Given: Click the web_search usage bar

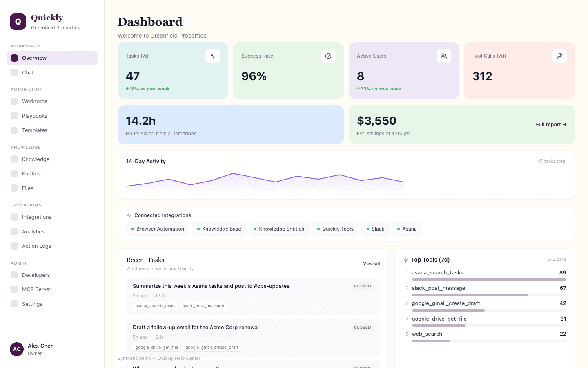Looking at the screenshot, I should 489,341.
